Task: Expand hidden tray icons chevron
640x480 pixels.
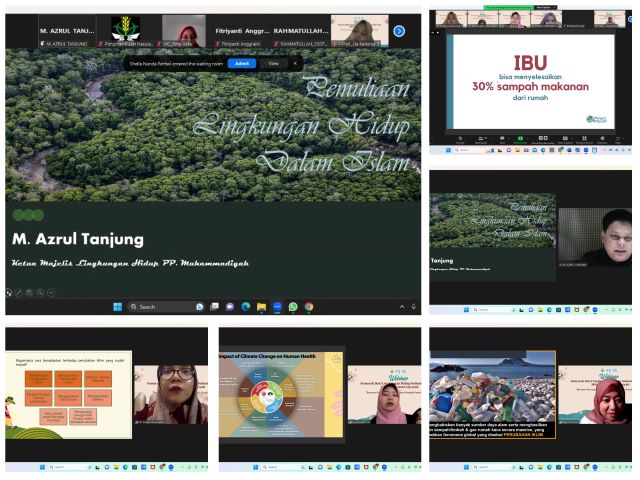Action: [402, 307]
